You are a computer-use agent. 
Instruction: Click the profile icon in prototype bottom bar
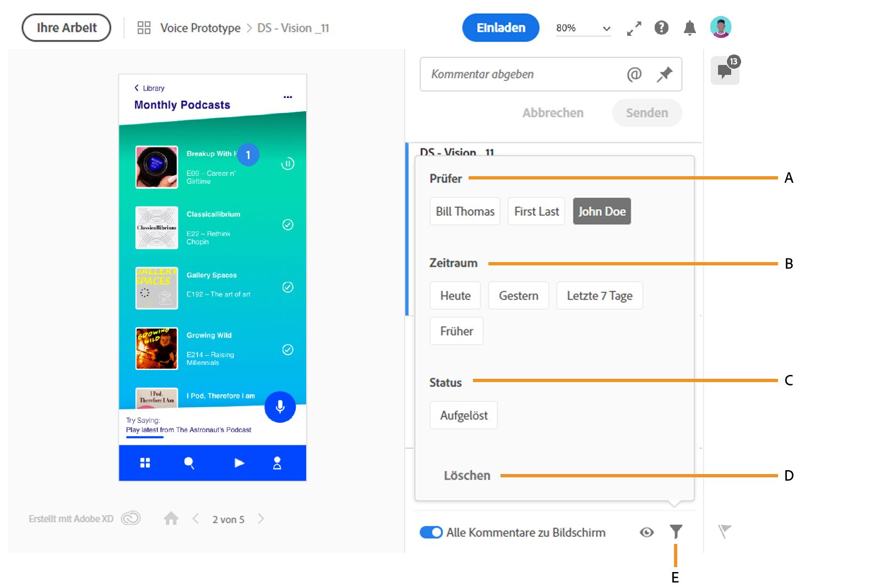pos(277,463)
